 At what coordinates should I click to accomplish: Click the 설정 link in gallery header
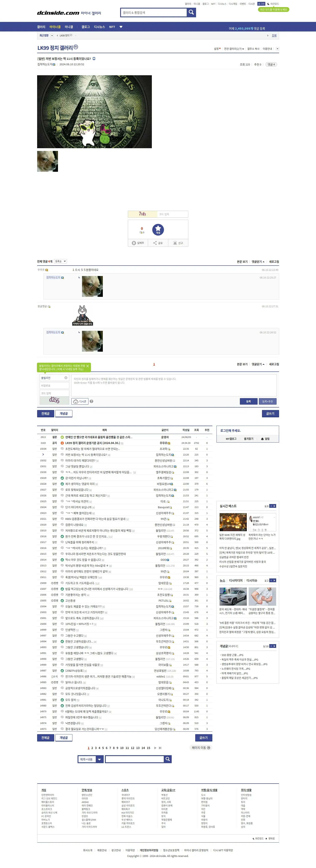tap(217, 49)
